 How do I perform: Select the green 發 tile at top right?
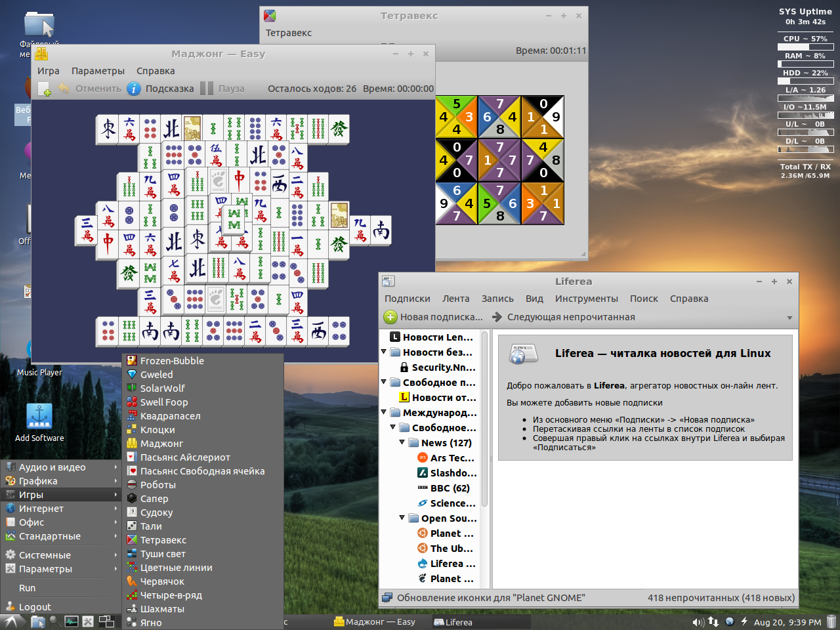(339, 129)
